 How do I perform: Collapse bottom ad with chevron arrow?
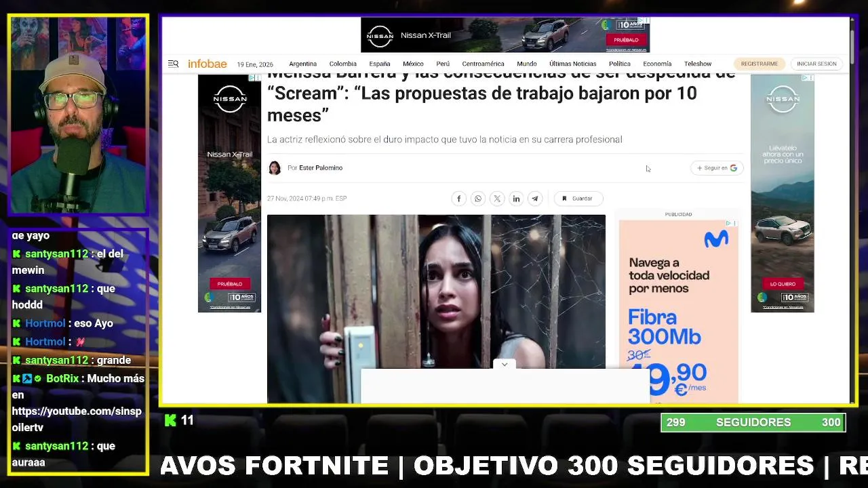[x=505, y=365]
